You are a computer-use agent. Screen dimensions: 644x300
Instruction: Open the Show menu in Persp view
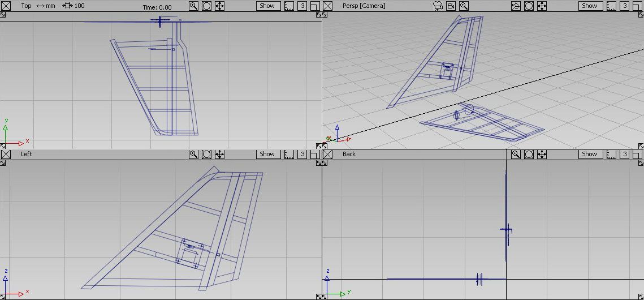click(589, 6)
